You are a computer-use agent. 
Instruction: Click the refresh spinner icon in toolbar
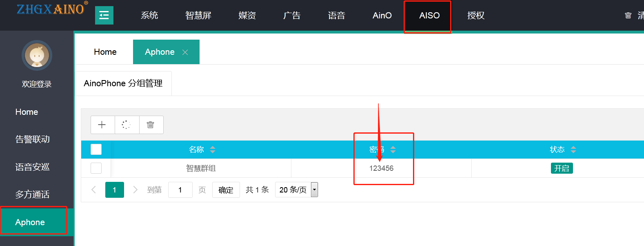click(x=127, y=125)
